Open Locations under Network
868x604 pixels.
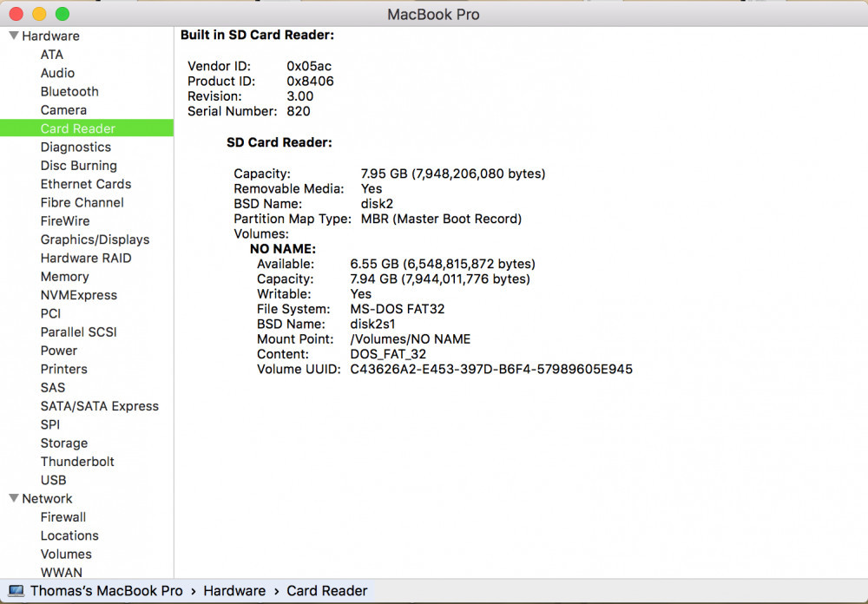pos(69,536)
